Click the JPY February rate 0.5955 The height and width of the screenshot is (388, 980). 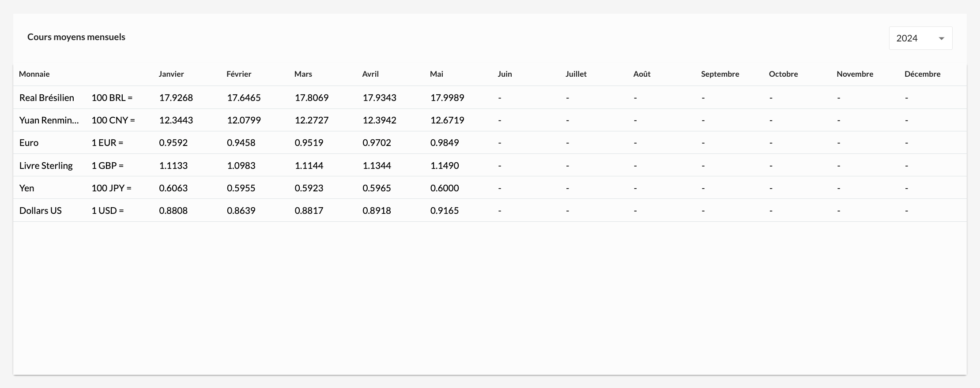pyautogui.click(x=241, y=188)
